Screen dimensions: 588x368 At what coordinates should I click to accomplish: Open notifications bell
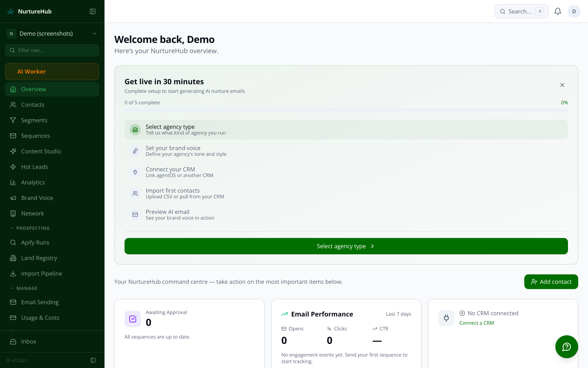tap(558, 11)
